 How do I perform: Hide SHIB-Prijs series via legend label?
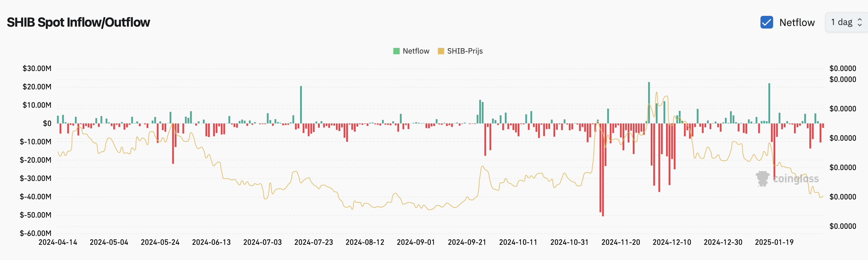pos(465,51)
